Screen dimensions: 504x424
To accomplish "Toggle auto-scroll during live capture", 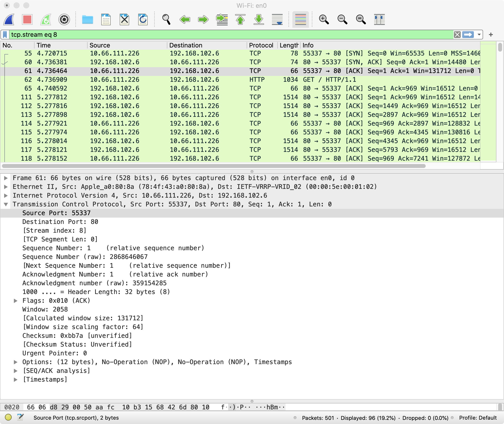I will (277, 19).
